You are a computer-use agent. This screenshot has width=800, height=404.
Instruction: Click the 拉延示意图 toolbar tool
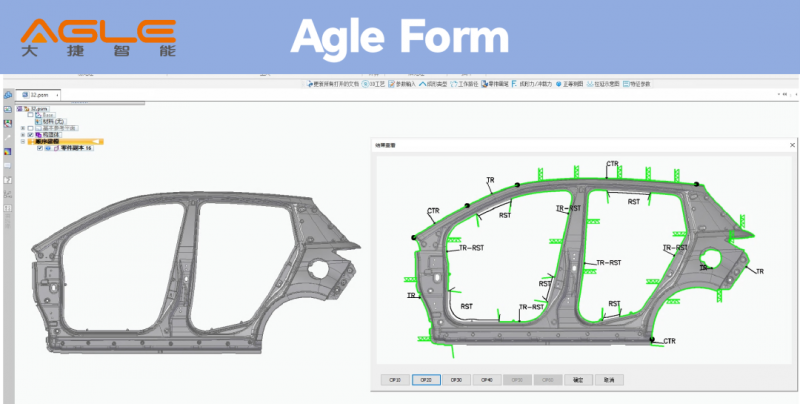603,84
